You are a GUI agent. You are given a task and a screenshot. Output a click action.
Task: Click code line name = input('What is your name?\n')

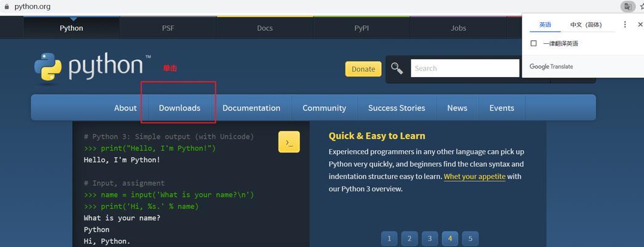169,195
